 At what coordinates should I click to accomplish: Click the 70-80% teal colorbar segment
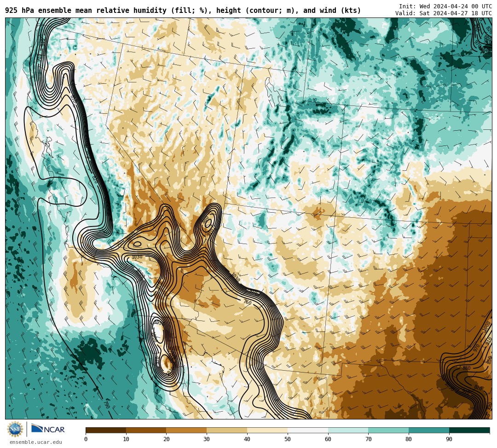[388, 430]
